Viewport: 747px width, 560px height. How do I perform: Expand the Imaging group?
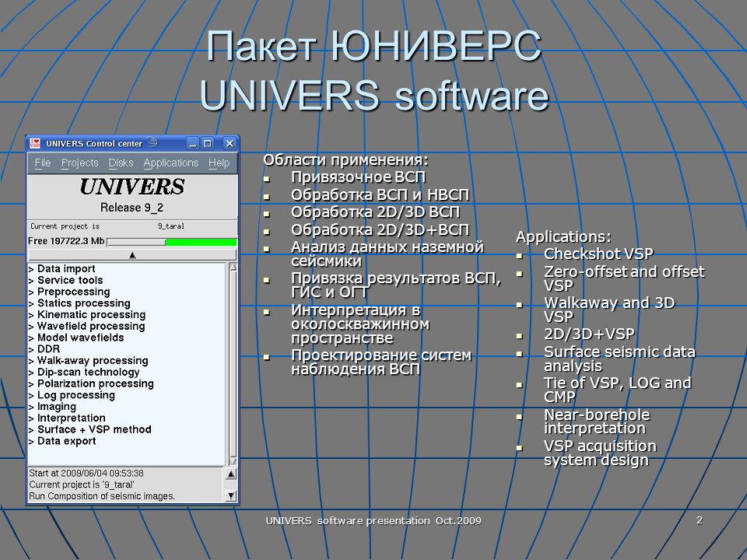tap(52, 407)
